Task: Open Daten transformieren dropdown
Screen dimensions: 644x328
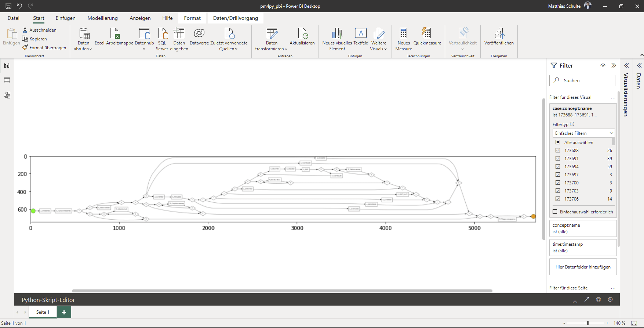Action: [x=271, y=49]
